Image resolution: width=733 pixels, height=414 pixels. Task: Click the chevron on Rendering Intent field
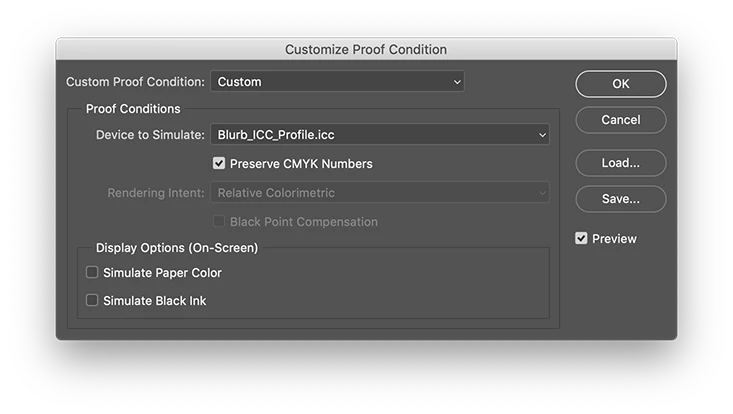tap(542, 193)
